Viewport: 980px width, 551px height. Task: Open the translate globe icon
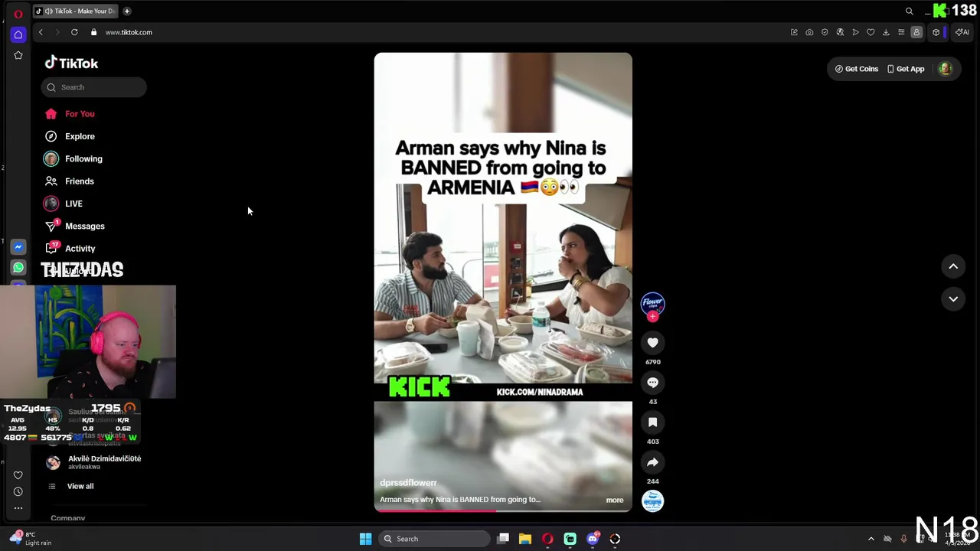tap(840, 32)
